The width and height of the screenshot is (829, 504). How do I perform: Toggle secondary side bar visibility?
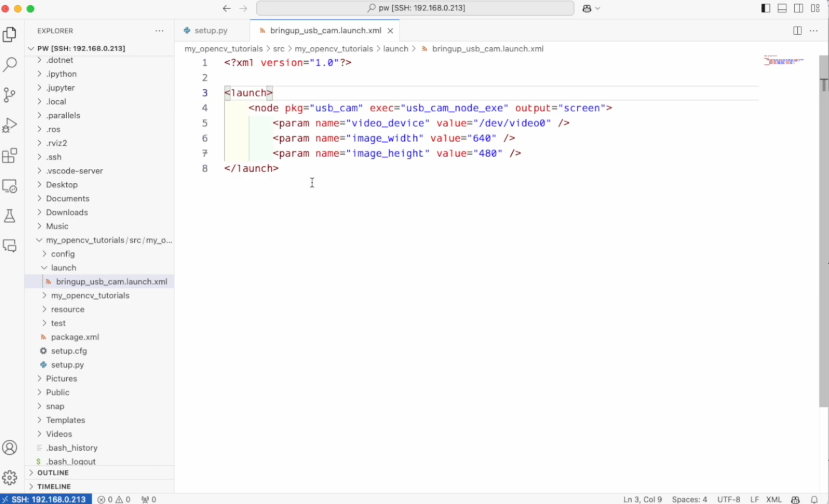pyautogui.click(x=798, y=8)
